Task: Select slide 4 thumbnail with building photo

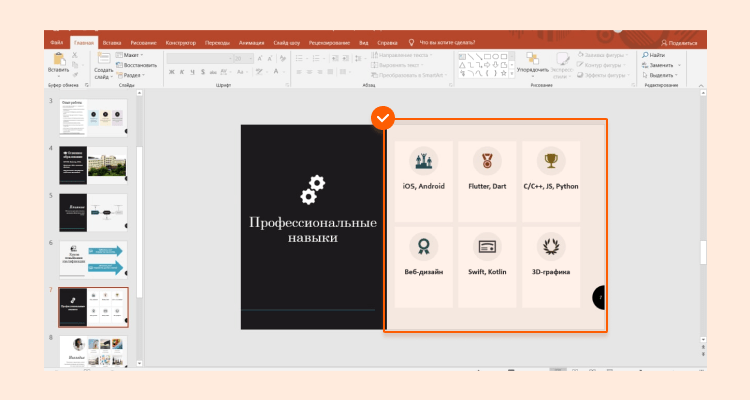Action: tap(93, 164)
